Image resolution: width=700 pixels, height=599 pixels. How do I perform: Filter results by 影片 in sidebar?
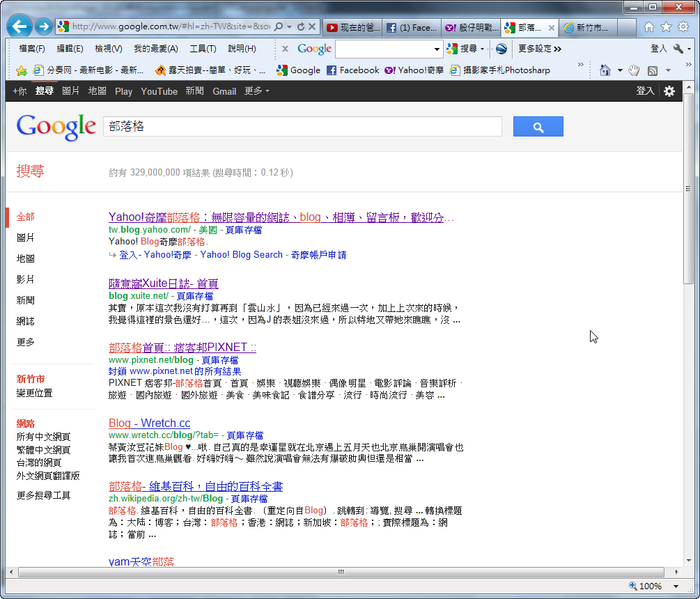[26, 279]
